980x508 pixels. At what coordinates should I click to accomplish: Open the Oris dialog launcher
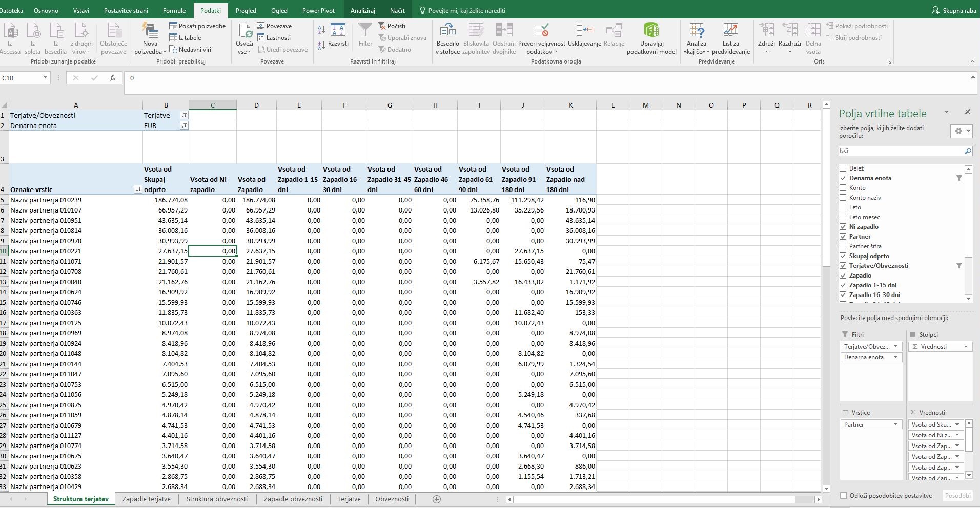coord(889,62)
